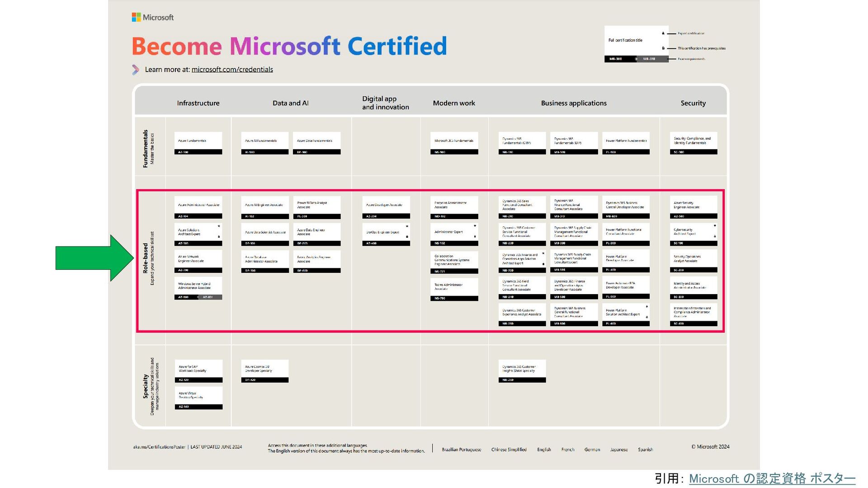The height and width of the screenshot is (488, 868).
Task: Click the Modern work column header
Action: point(454,103)
